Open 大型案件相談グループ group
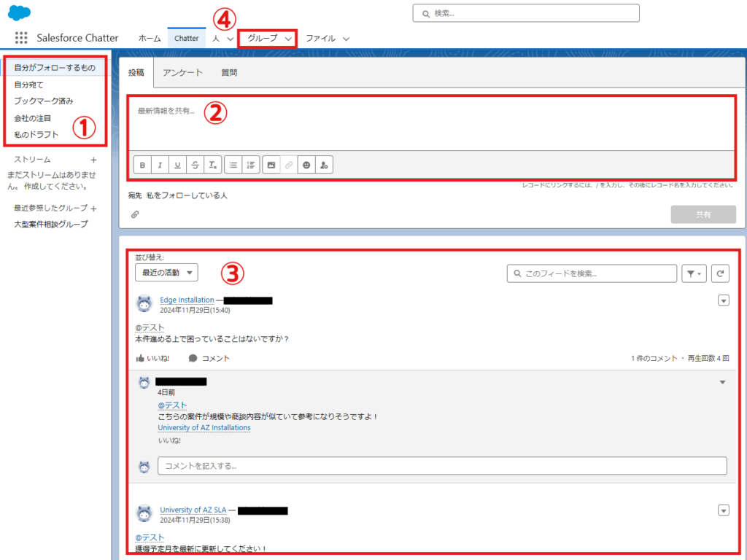This screenshot has height=560, width=747. click(x=51, y=225)
